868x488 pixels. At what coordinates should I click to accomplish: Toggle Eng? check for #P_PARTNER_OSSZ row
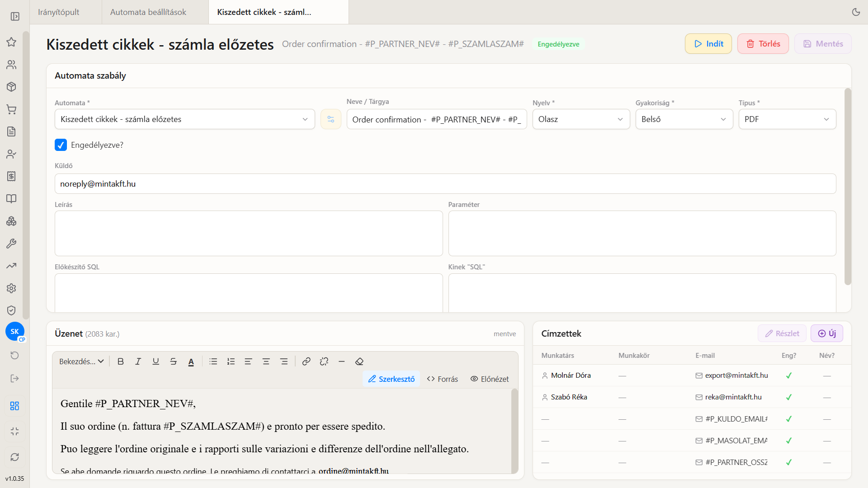(789, 462)
